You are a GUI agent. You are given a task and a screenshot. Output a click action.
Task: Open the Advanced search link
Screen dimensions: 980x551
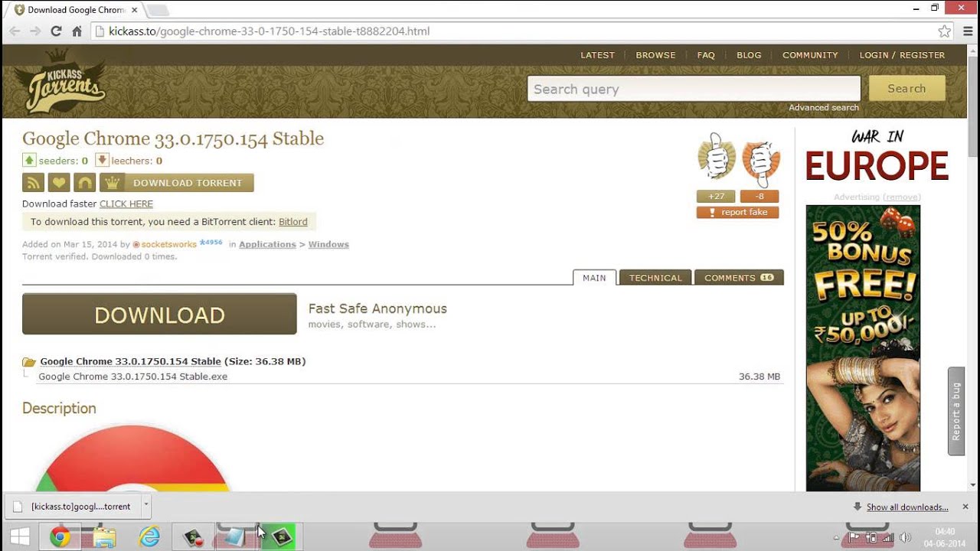[824, 108]
